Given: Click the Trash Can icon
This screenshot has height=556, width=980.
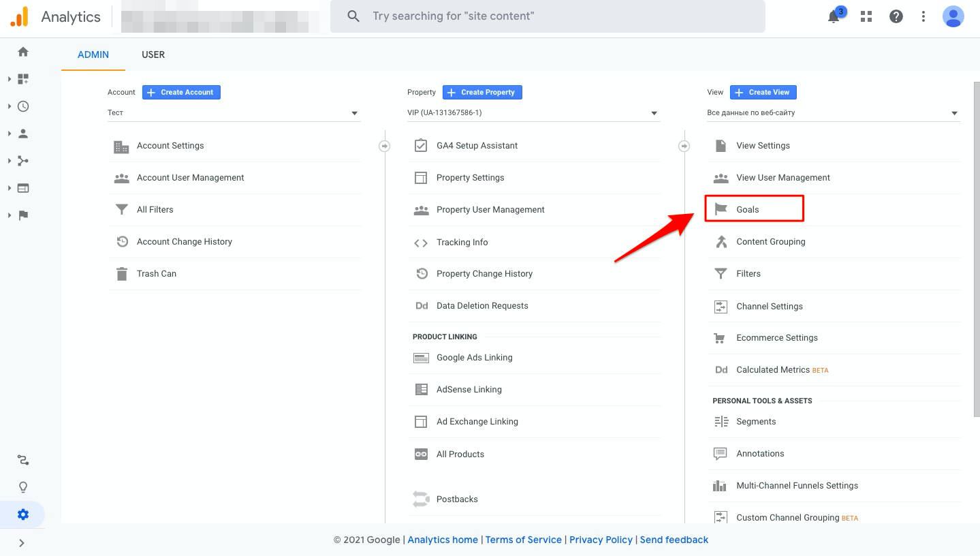Looking at the screenshot, I should coord(121,274).
